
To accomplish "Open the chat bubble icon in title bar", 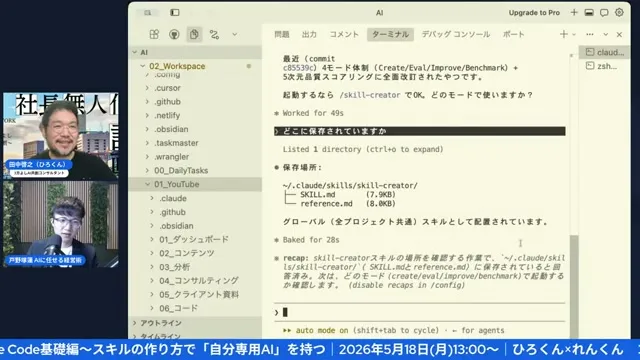I will pos(604,13).
